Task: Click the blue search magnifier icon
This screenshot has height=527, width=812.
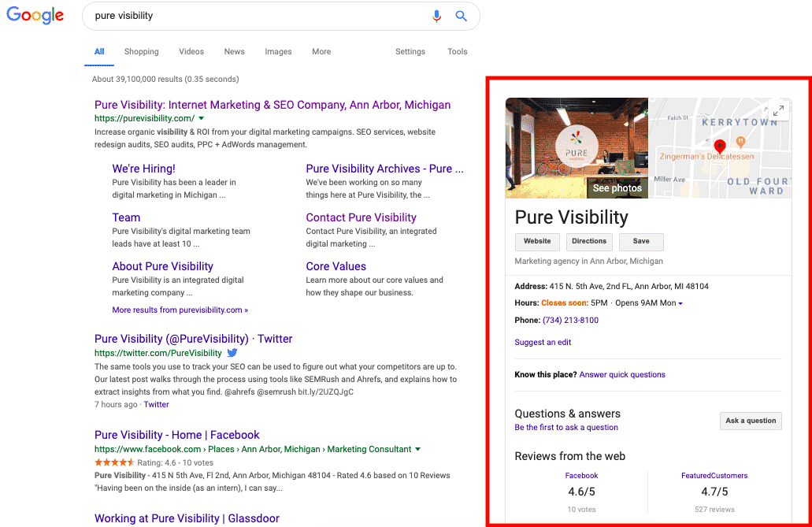Action: click(461, 16)
